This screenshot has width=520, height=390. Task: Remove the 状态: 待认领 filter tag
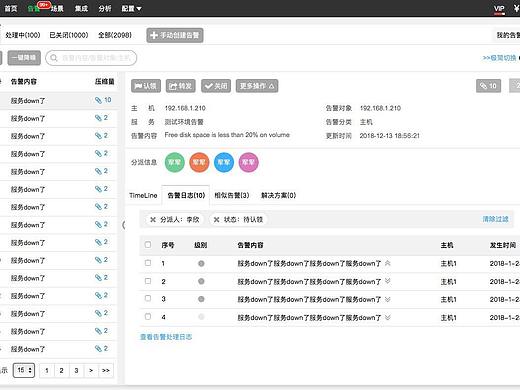(x=216, y=220)
